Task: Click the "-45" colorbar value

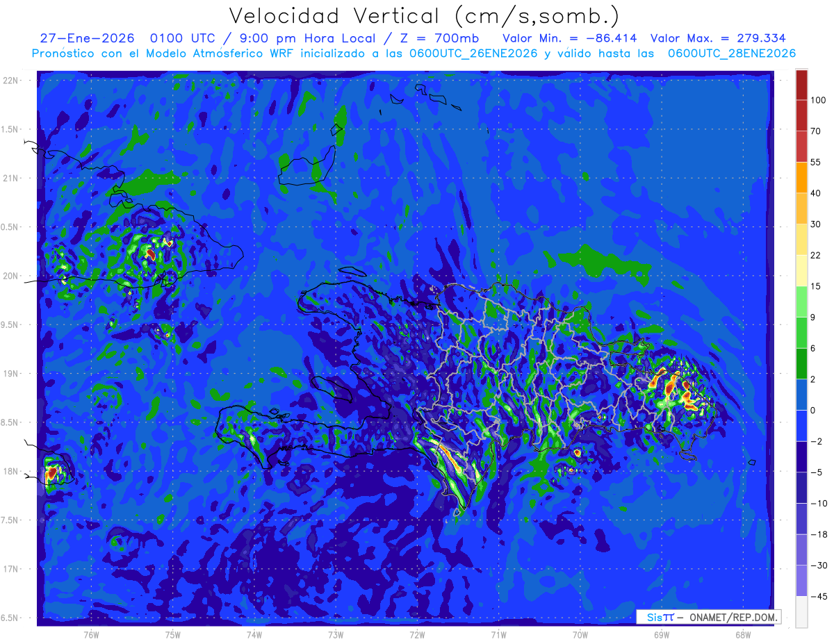Action: click(817, 596)
